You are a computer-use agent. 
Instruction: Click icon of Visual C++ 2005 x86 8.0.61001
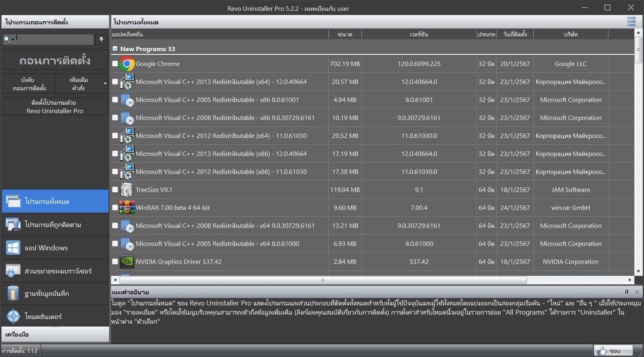tap(127, 100)
